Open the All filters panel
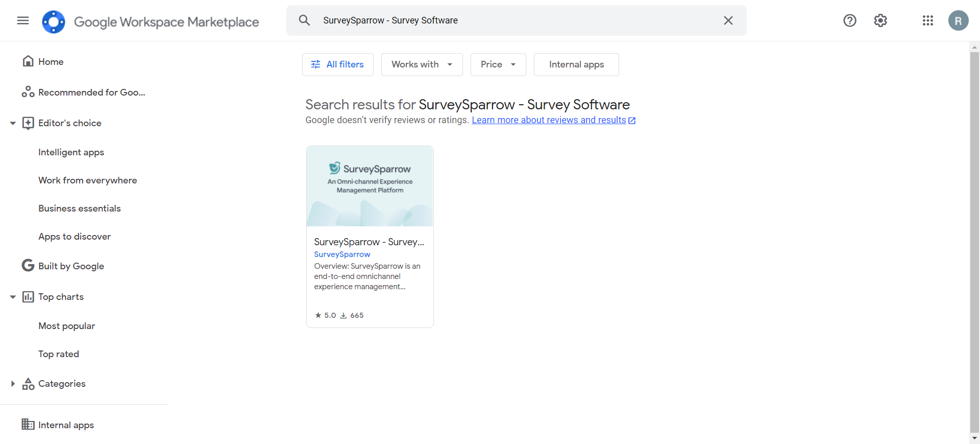This screenshot has width=980, height=444. [x=337, y=64]
